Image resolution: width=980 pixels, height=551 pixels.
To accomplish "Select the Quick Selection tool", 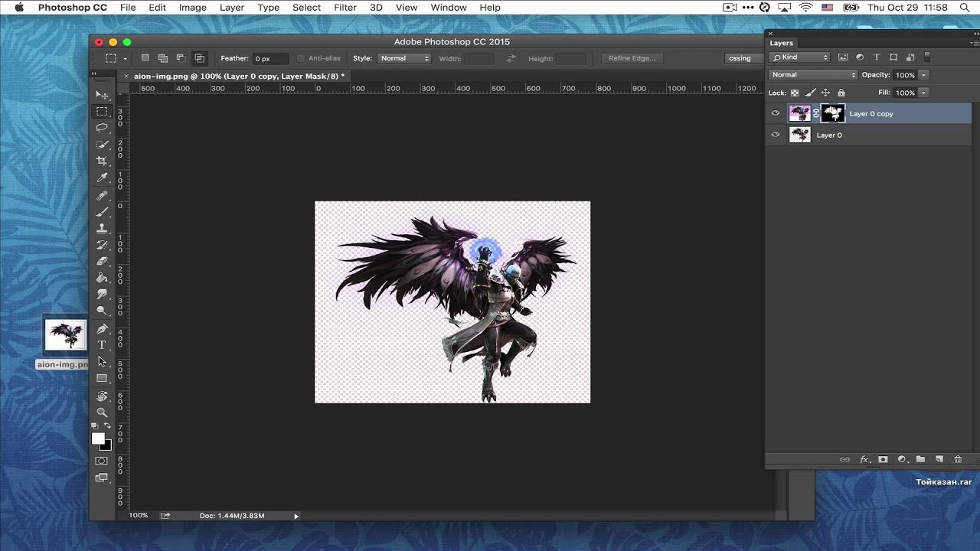I will [x=102, y=145].
